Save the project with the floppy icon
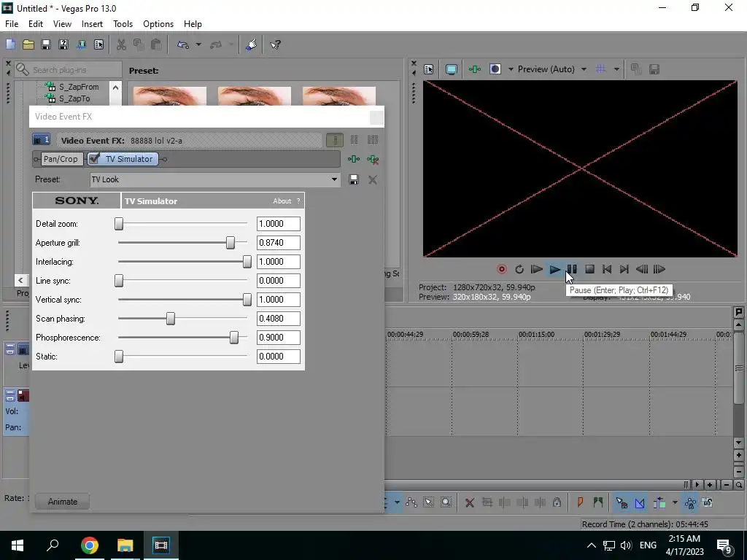This screenshot has width=747, height=560. 46,44
